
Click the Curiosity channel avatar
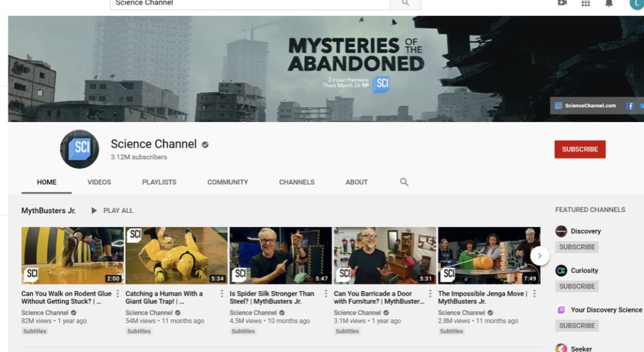pyautogui.click(x=561, y=270)
